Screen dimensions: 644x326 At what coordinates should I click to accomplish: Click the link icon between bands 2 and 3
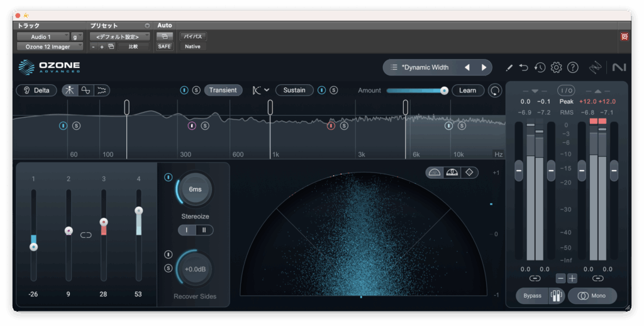(x=86, y=235)
